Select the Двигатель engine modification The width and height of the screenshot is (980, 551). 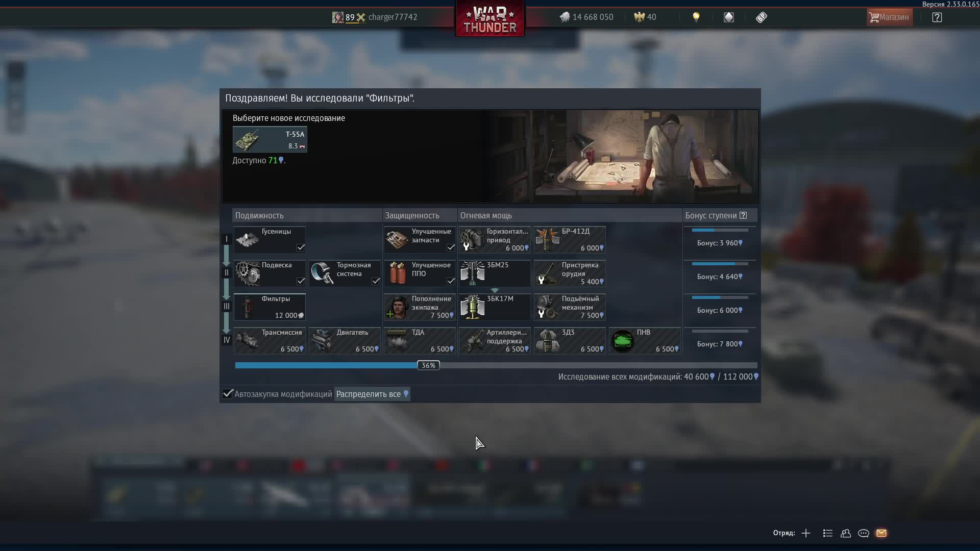coord(345,341)
